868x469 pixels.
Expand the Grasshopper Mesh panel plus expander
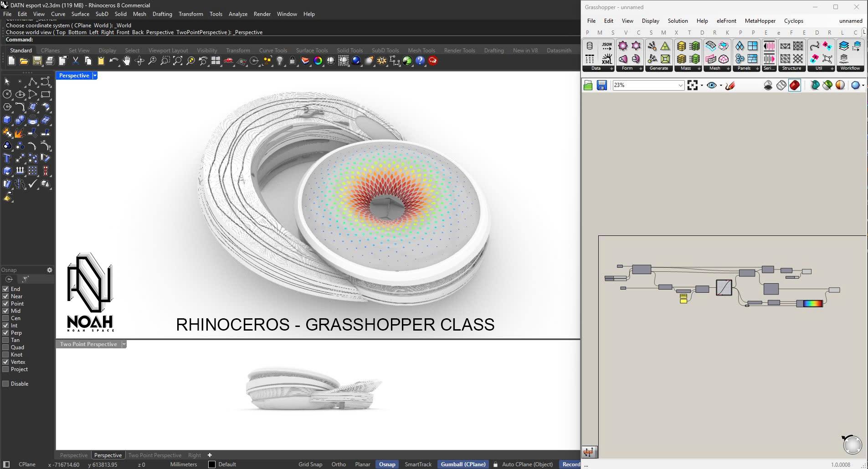tap(728, 69)
